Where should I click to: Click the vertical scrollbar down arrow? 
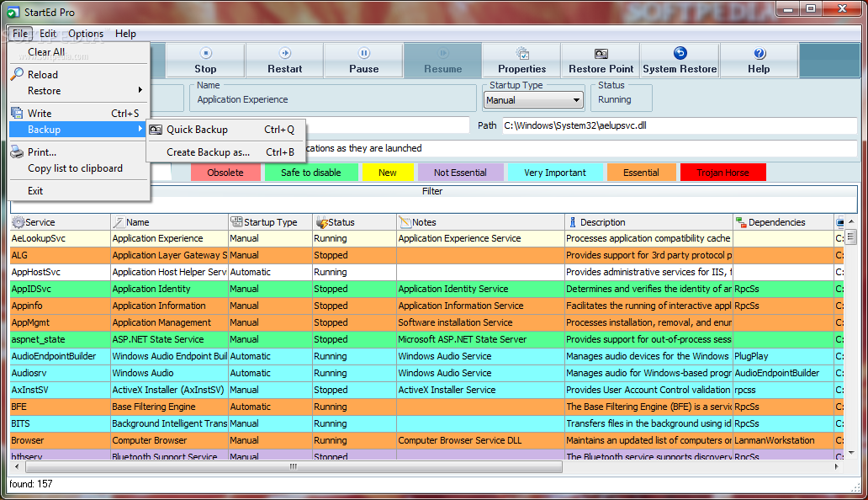(851, 453)
